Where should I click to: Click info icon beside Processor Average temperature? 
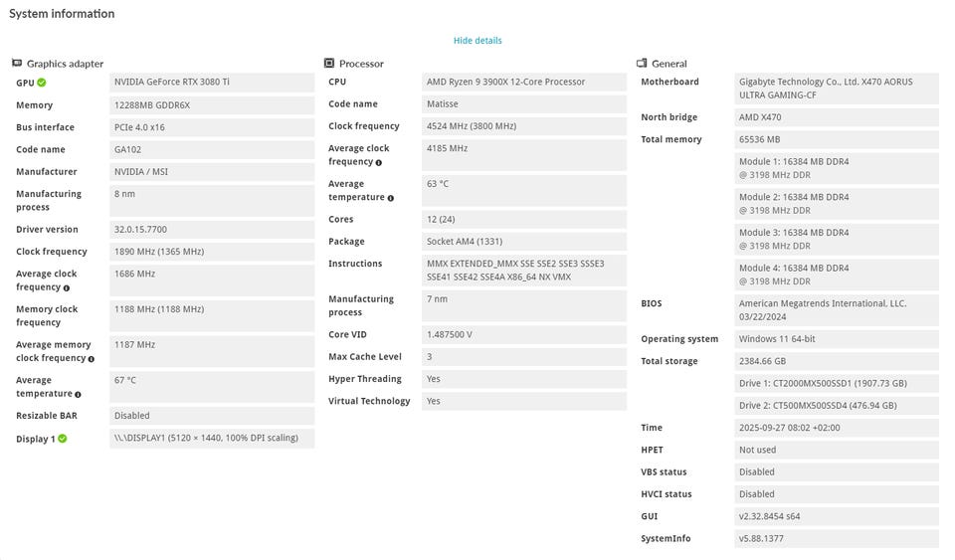pos(390,198)
